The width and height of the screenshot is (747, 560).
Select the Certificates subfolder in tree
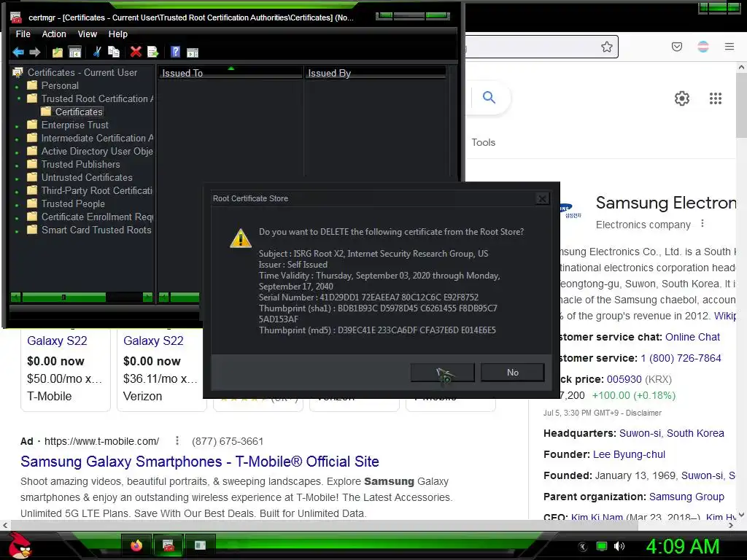pos(79,112)
